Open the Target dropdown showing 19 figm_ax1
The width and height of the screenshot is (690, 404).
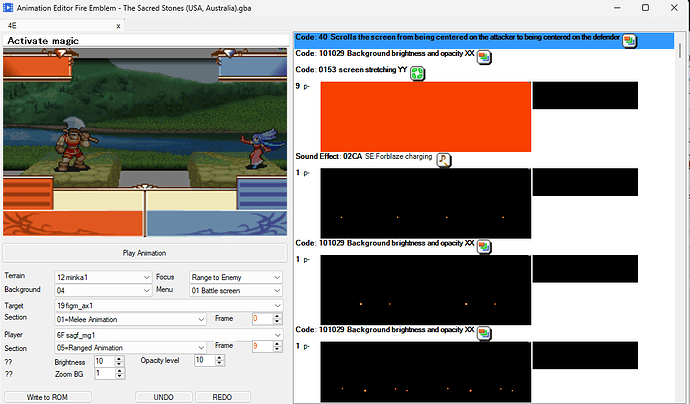click(169, 305)
